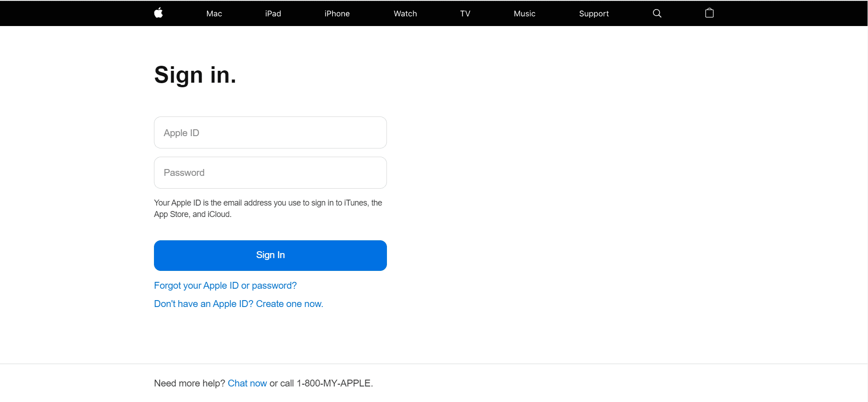The height and width of the screenshot is (402, 868).
Task: Open the Mac menu item
Action: pos(214,14)
